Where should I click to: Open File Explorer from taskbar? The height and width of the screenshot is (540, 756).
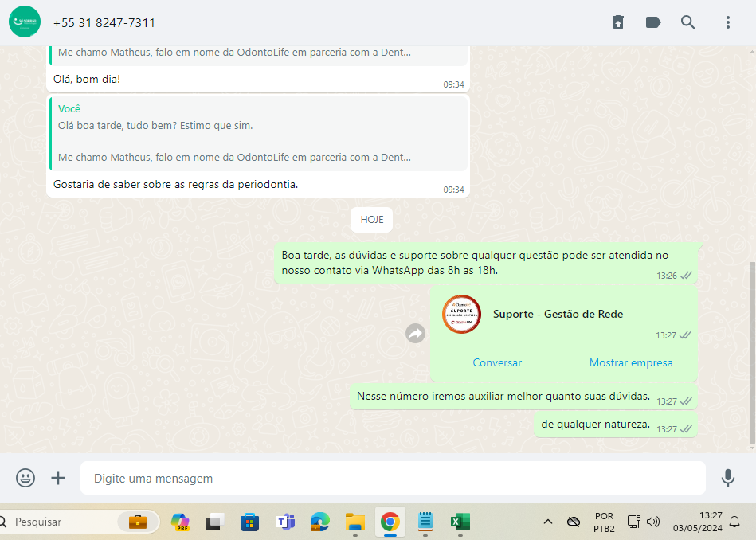click(354, 522)
